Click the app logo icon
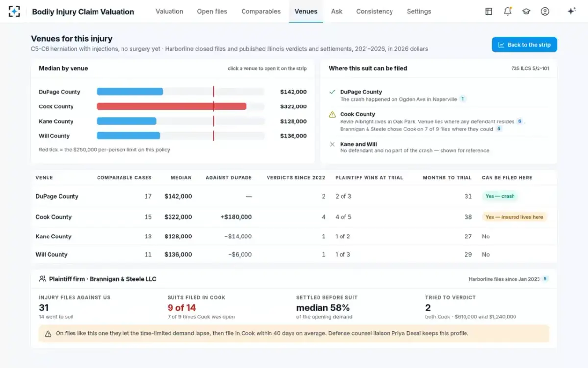Image resolution: width=588 pixels, height=368 pixels. pos(14,11)
